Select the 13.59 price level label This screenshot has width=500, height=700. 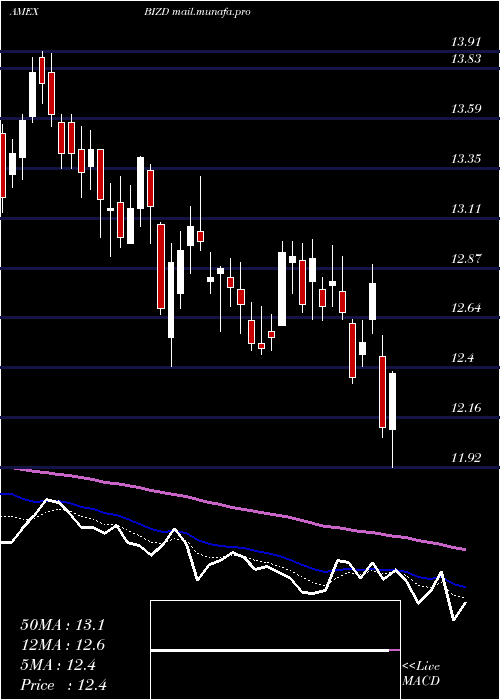tap(466, 108)
